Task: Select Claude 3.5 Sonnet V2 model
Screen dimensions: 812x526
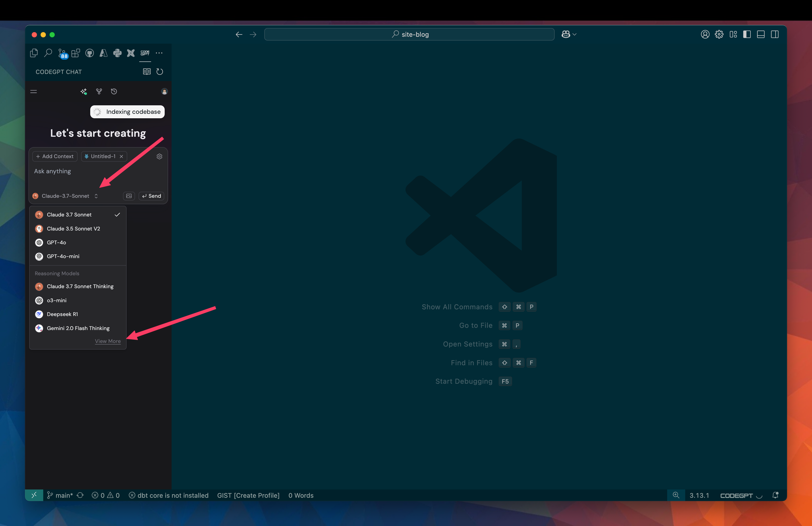Action: (x=78, y=229)
